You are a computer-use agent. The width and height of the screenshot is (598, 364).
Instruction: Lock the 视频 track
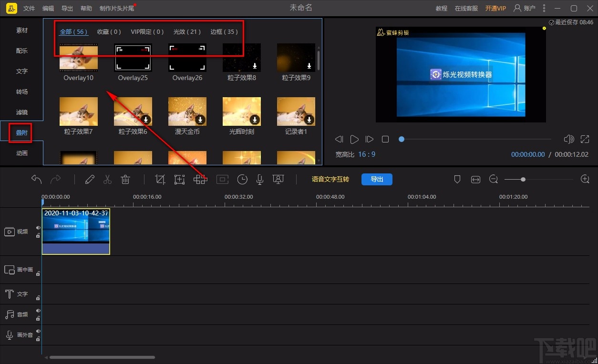(x=38, y=235)
